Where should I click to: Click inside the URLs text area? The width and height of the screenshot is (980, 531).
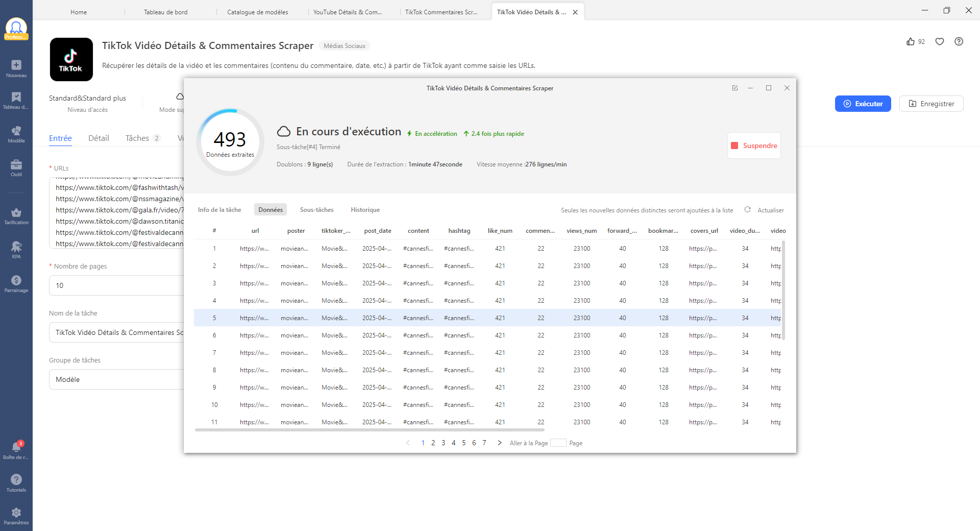[x=116, y=213]
